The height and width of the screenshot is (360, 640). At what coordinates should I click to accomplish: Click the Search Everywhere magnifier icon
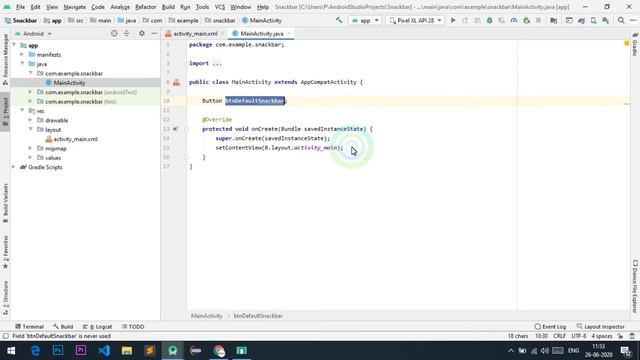(x=621, y=20)
